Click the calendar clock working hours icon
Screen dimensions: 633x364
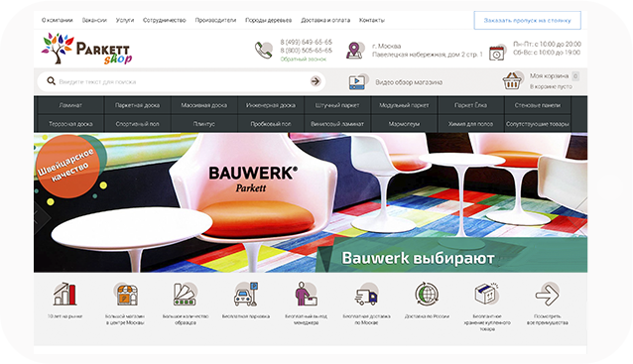coord(496,53)
